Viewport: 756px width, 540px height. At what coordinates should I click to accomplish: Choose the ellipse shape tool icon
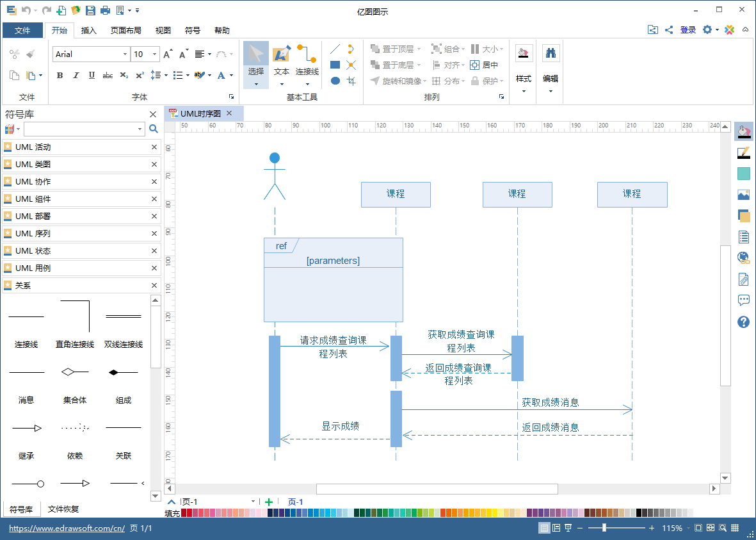coord(335,81)
